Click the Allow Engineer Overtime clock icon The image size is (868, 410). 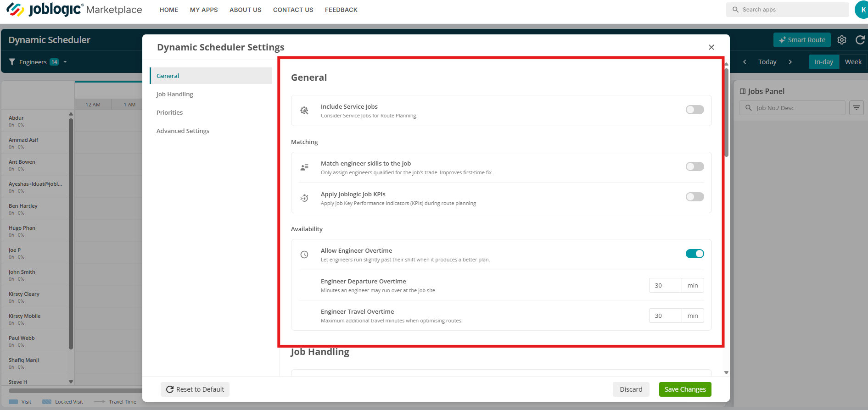[304, 255]
